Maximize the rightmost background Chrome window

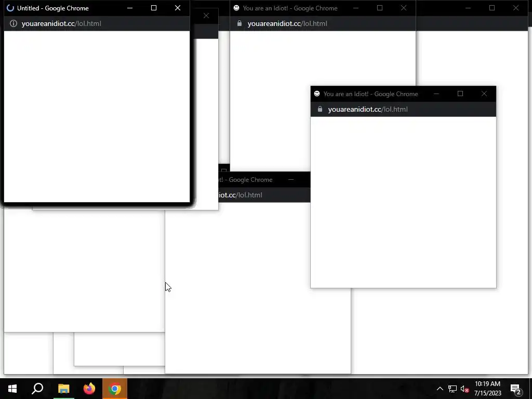(492, 8)
